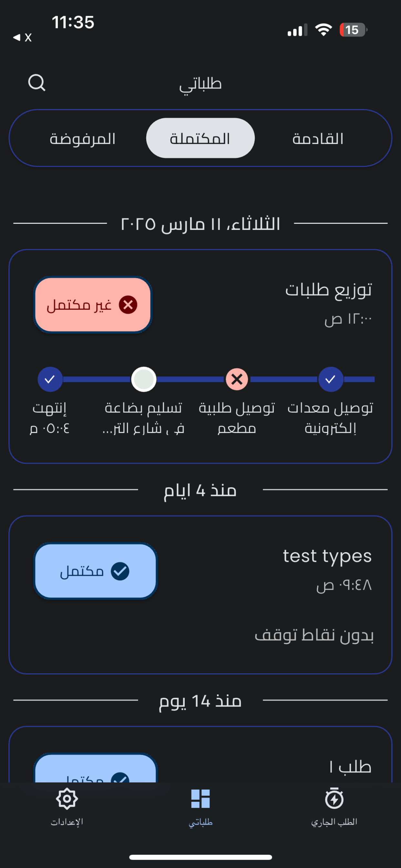
Task: Select the طلباتي dashboard grid icon
Action: pos(200,799)
